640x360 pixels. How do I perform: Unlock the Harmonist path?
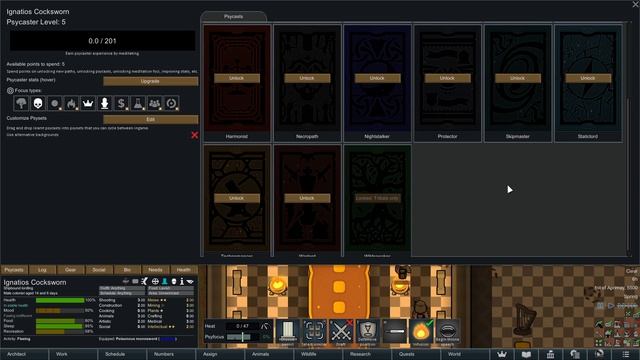(x=237, y=78)
